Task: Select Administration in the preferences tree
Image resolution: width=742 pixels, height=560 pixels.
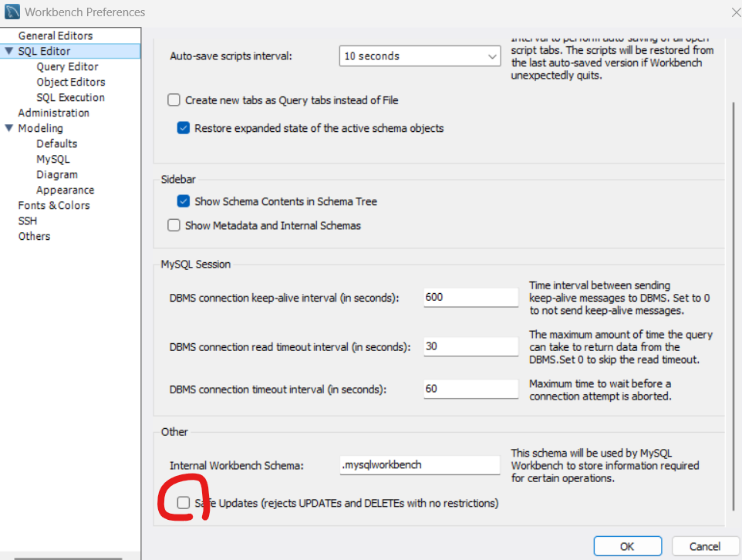Action: (x=53, y=113)
